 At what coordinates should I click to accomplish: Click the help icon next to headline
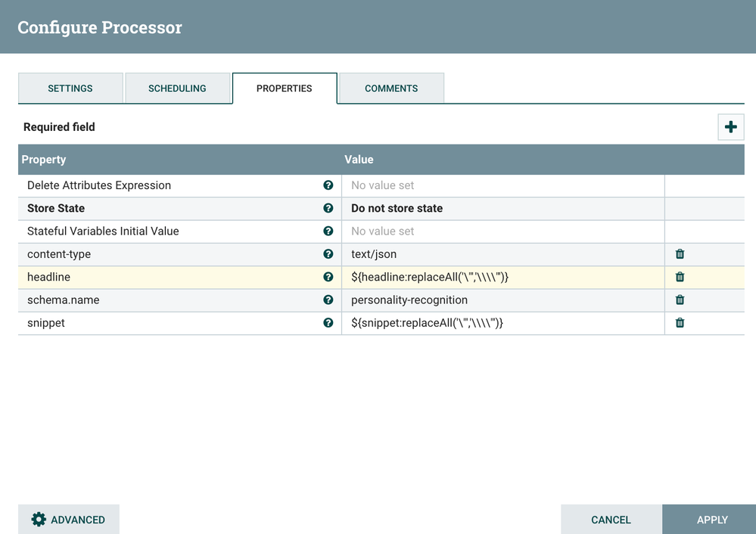[x=328, y=277]
